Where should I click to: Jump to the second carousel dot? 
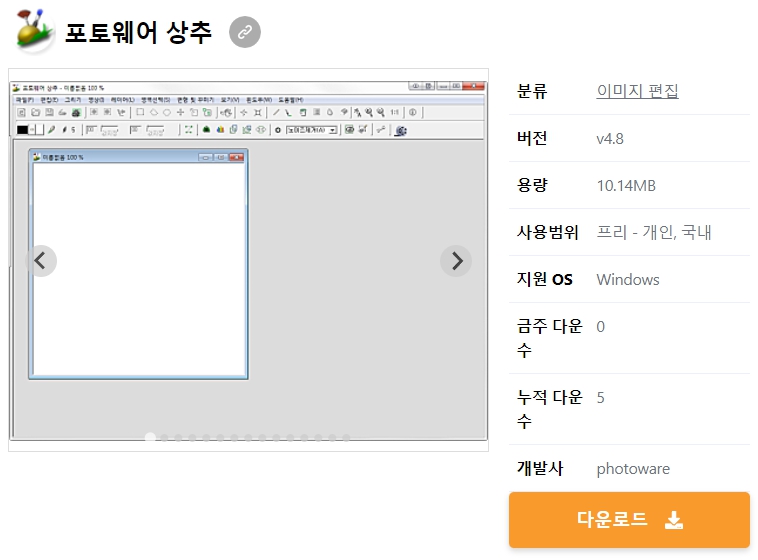164,438
